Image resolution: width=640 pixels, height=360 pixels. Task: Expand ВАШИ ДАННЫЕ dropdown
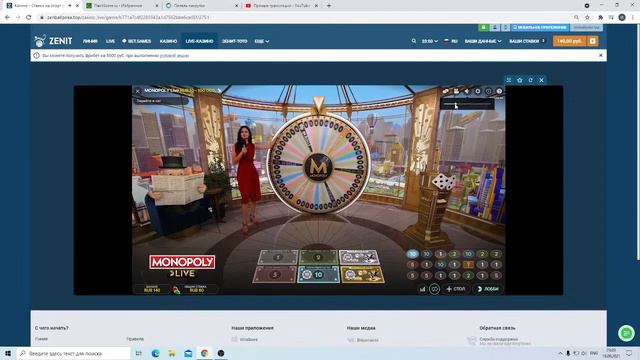[x=483, y=41]
